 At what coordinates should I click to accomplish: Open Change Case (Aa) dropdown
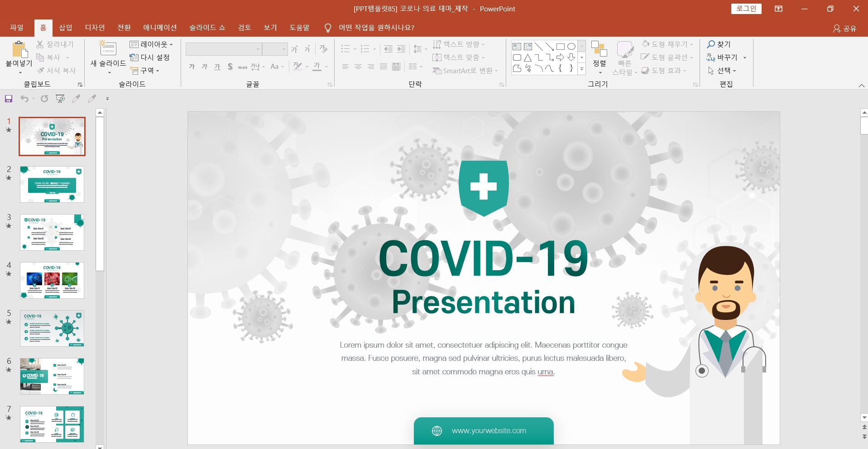277,67
